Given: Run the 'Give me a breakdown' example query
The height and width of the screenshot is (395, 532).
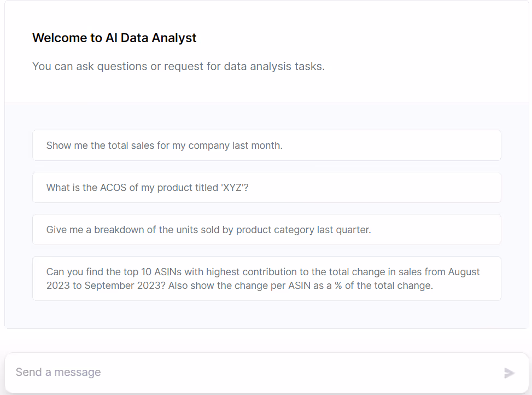Looking at the screenshot, I should tap(208, 230).
